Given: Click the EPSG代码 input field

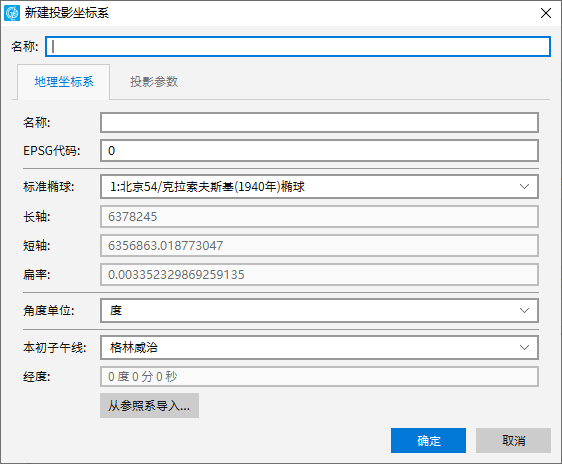Looking at the screenshot, I should [319, 150].
